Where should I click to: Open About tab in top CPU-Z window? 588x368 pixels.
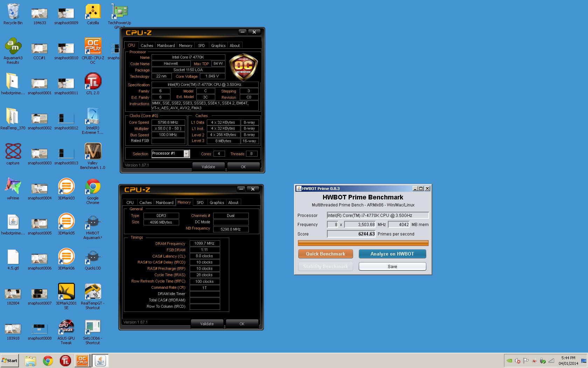tap(235, 46)
